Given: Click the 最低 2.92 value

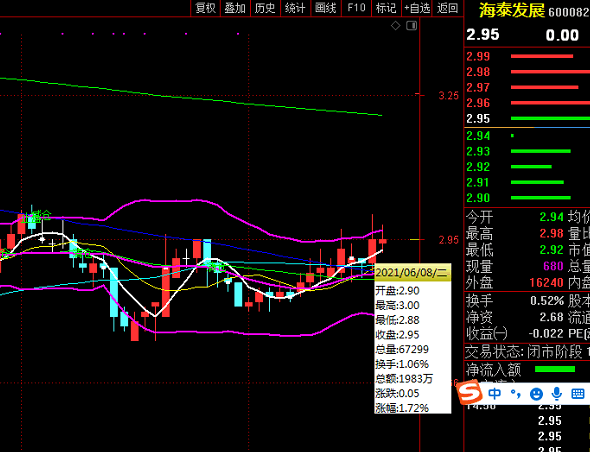Looking at the screenshot, I should pyautogui.click(x=551, y=250).
